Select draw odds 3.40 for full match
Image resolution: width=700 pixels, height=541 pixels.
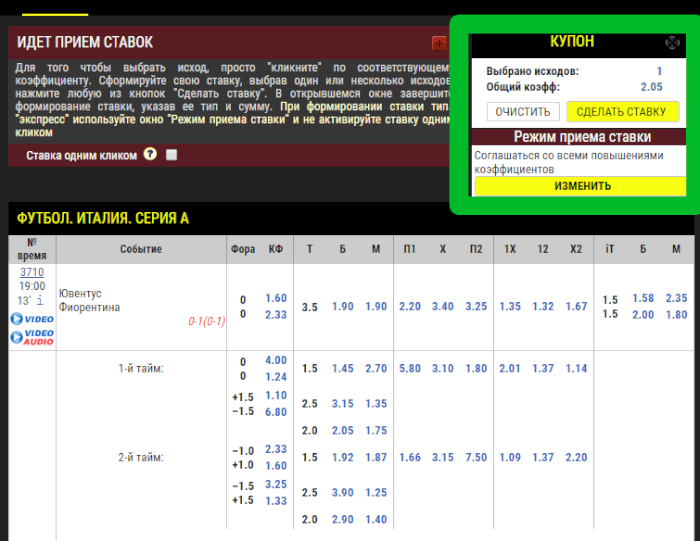(443, 307)
